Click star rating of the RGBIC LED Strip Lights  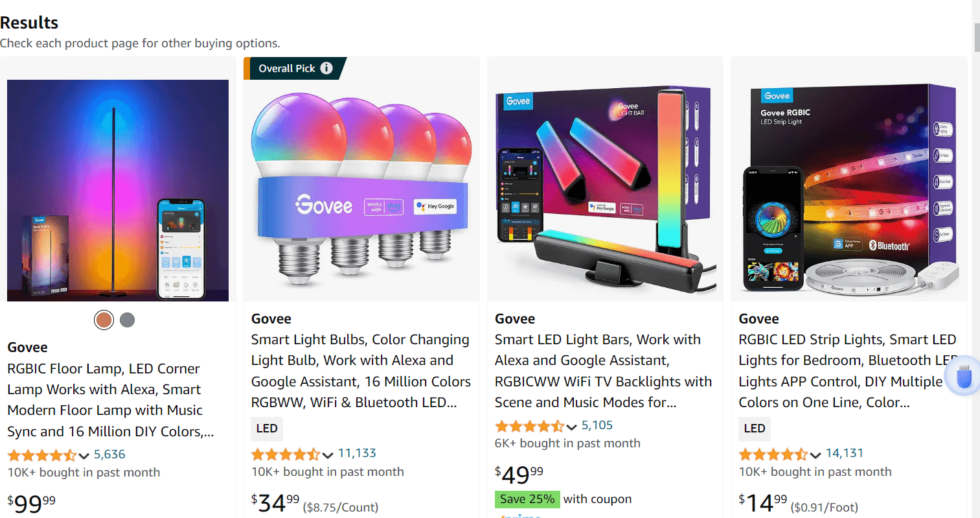[773, 454]
